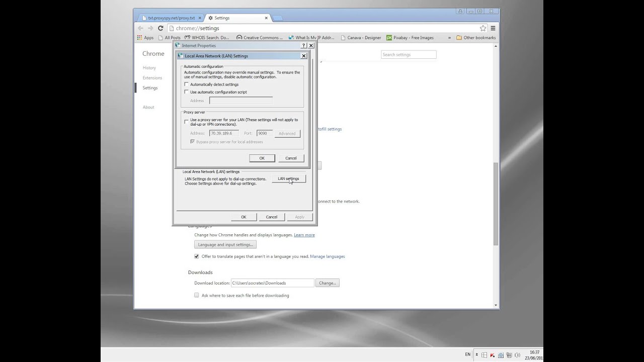Click LAN settings button

click(x=288, y=178)
